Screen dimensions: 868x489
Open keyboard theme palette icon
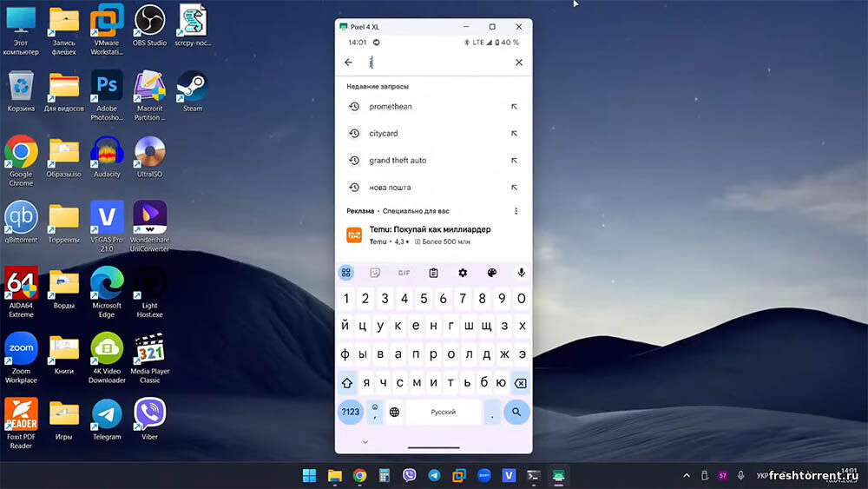[491, 273]
